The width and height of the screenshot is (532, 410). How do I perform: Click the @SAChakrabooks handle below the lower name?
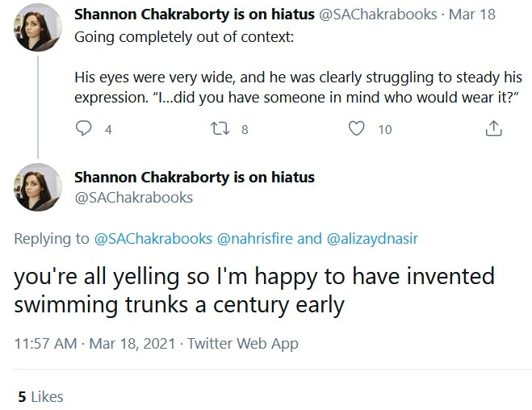[x=133, y=197]
